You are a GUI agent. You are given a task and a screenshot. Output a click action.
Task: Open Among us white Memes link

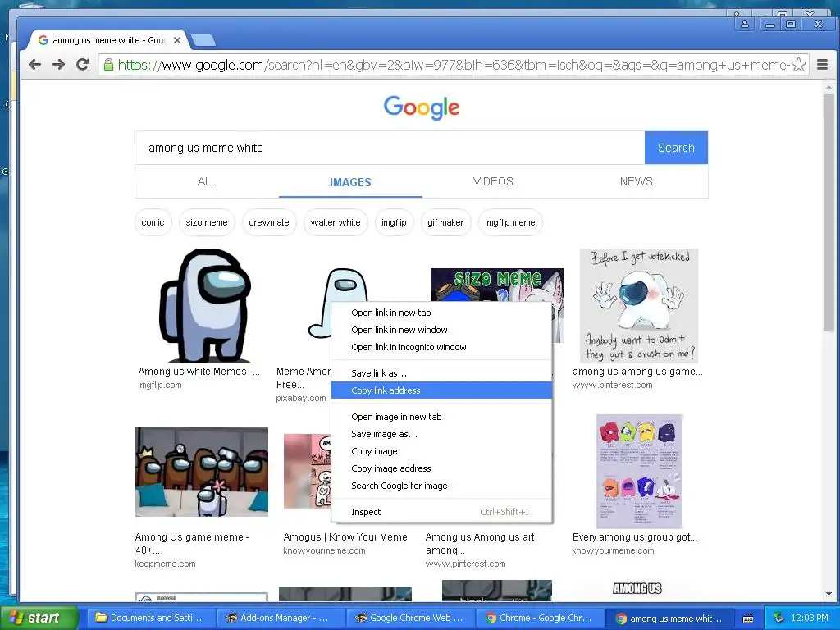point(199,372)
